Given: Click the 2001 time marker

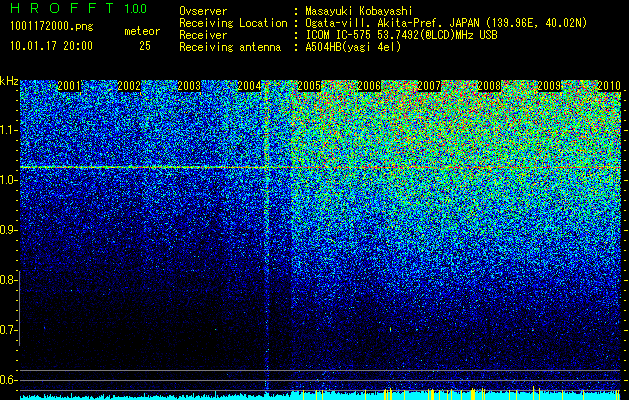Looking at the screenshot, I should pos(69,86).
